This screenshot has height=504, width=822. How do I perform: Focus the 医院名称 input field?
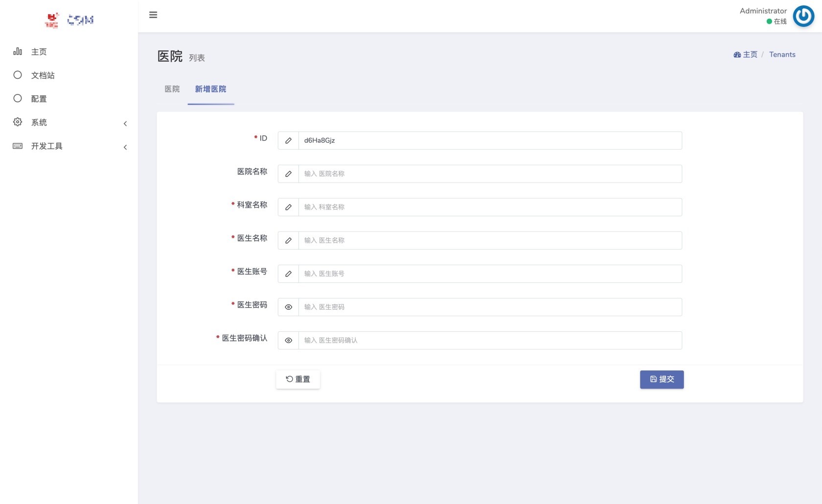tap(490, 174)
